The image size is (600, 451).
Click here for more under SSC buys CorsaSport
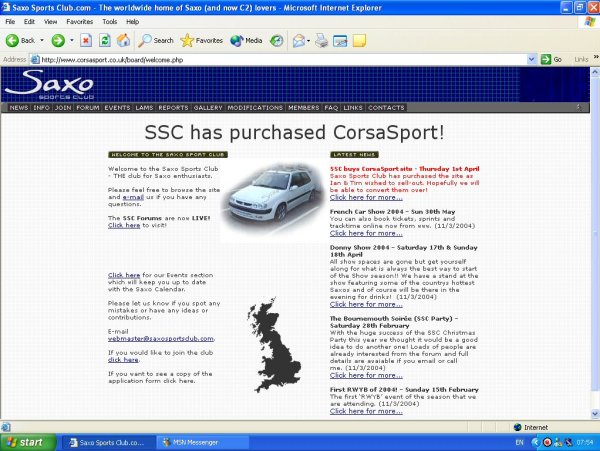366,197
